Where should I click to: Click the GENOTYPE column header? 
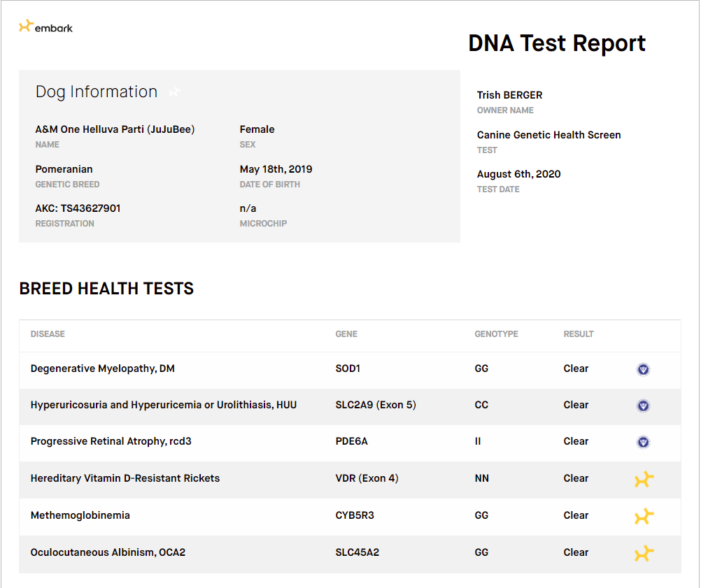point(496,334)
